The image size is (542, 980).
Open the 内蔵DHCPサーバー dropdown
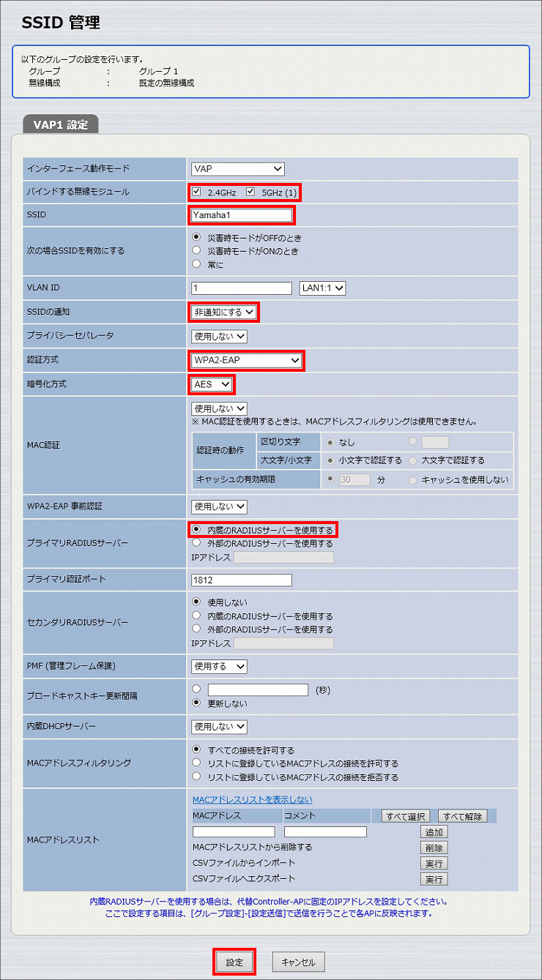(x=219, y=727)
